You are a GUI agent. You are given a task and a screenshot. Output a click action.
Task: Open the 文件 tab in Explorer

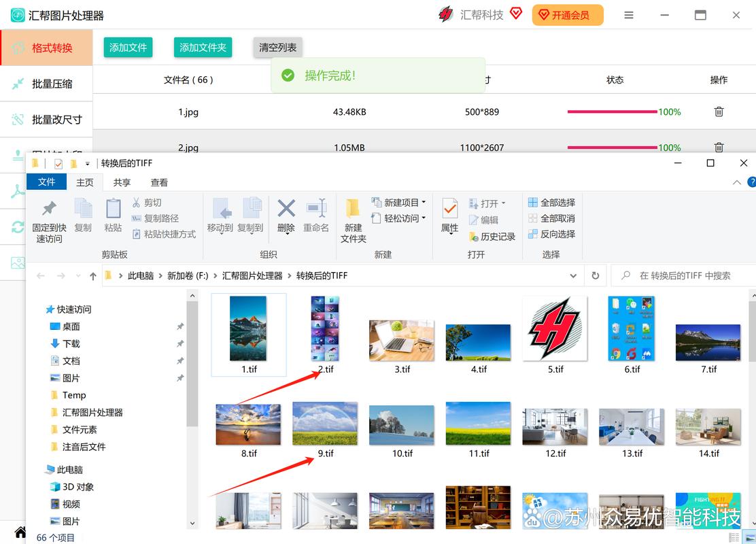pos(47,182)
